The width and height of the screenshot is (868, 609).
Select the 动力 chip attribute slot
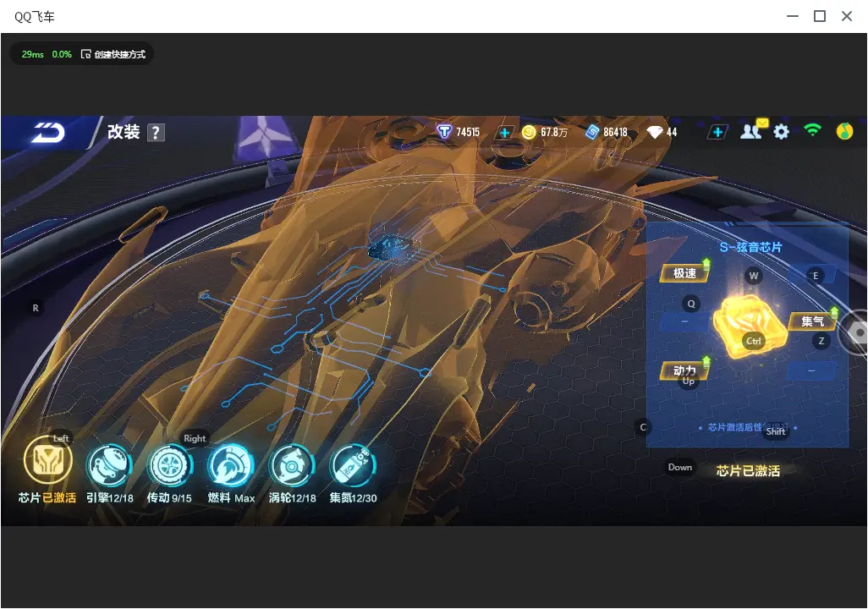pyautogui.click(x=684, y=370)
